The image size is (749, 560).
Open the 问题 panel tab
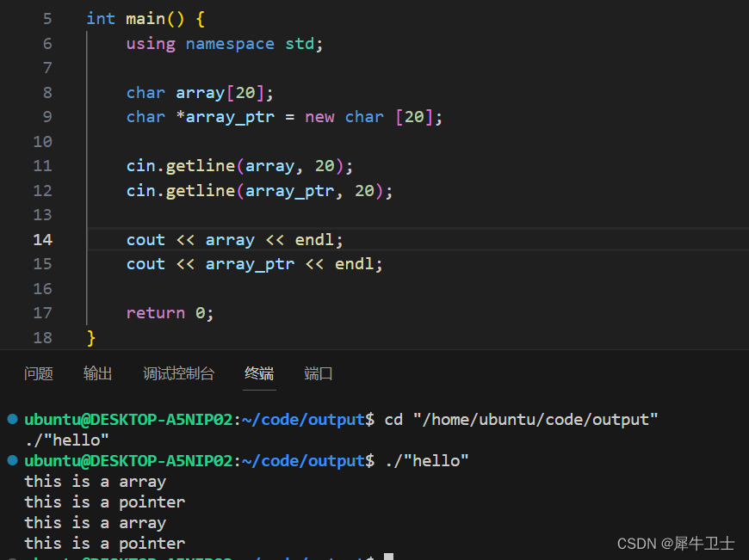pos(39,373)
